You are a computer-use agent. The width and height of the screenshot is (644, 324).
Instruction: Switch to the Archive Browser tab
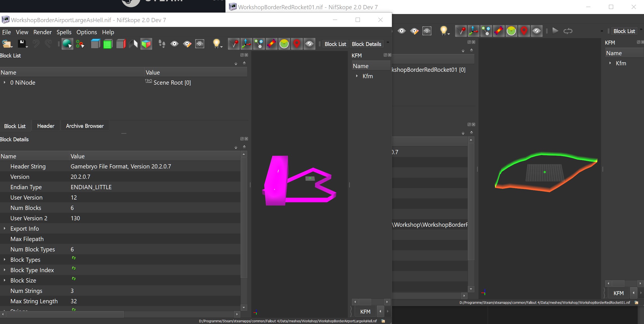[x=85, y=126]
